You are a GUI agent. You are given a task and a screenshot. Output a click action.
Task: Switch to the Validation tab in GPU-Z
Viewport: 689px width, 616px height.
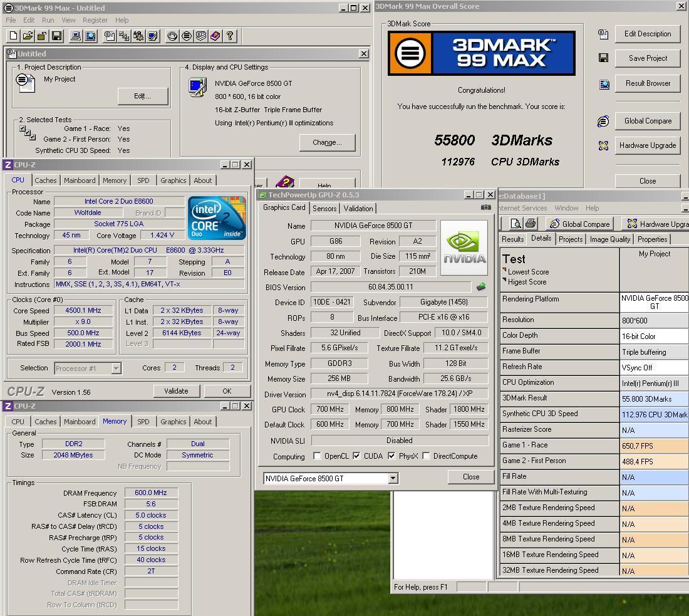point(358,209)
